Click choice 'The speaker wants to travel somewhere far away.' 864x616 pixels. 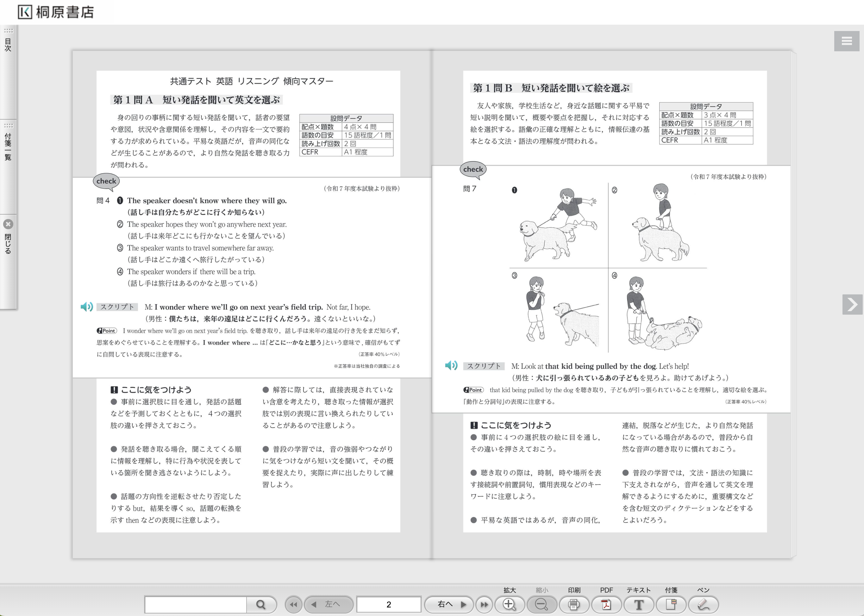(200, 248)
